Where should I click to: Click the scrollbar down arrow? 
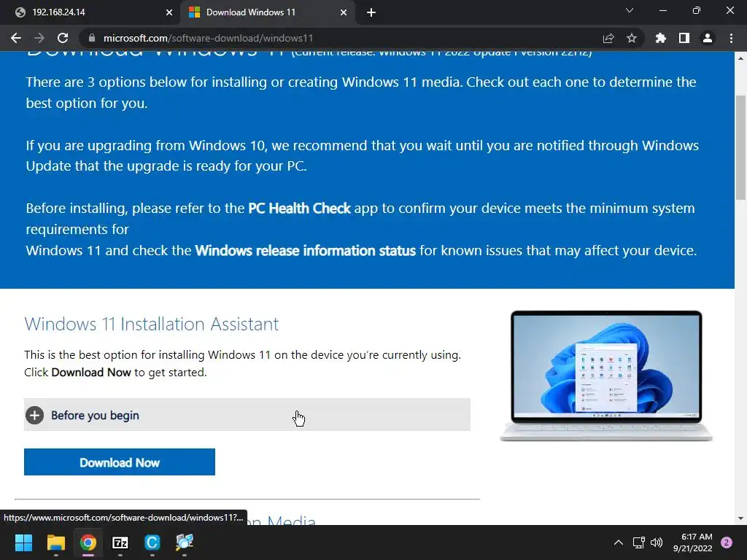740,518
